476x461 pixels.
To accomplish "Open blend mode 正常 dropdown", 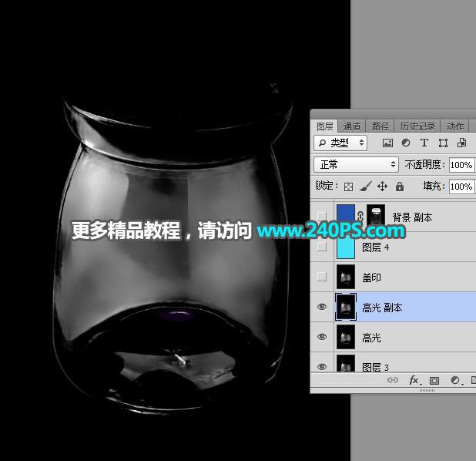I will point(356,165).
